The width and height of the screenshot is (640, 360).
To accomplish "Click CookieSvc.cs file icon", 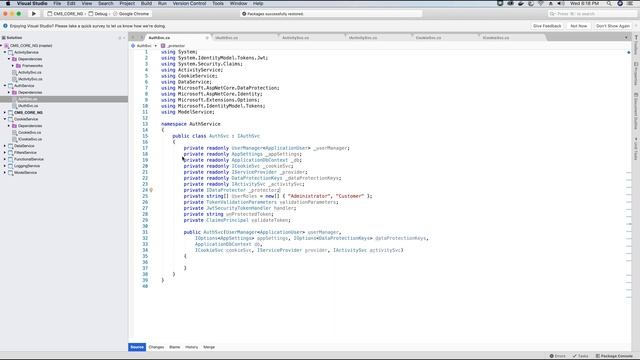I will (x=15, y=132).
